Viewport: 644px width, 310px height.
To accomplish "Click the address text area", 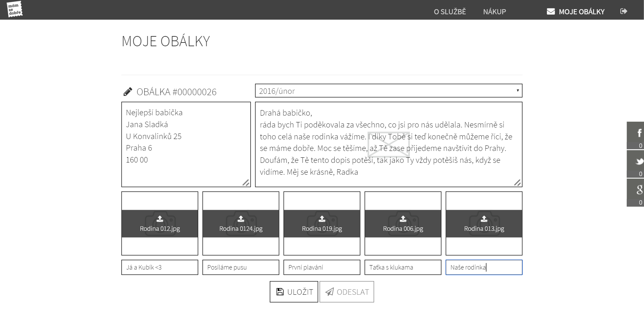I will (186, 144).
